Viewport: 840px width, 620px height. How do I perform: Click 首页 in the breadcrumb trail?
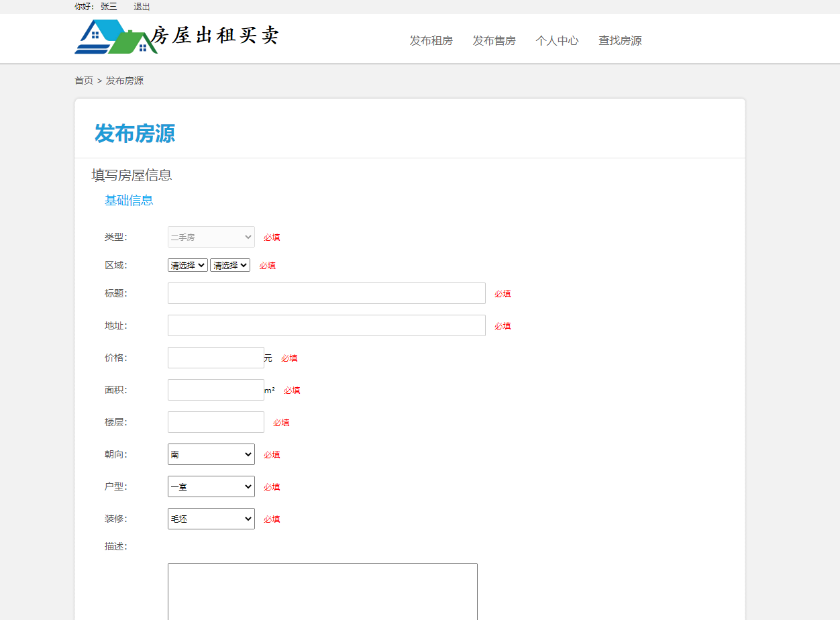coord(84,81)
